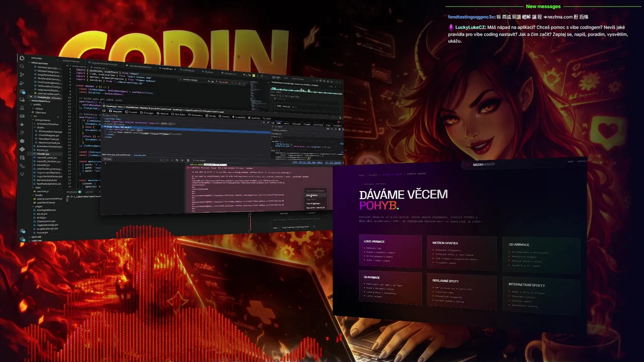Expand the OPEN EDITORS section

pos(39,63)
